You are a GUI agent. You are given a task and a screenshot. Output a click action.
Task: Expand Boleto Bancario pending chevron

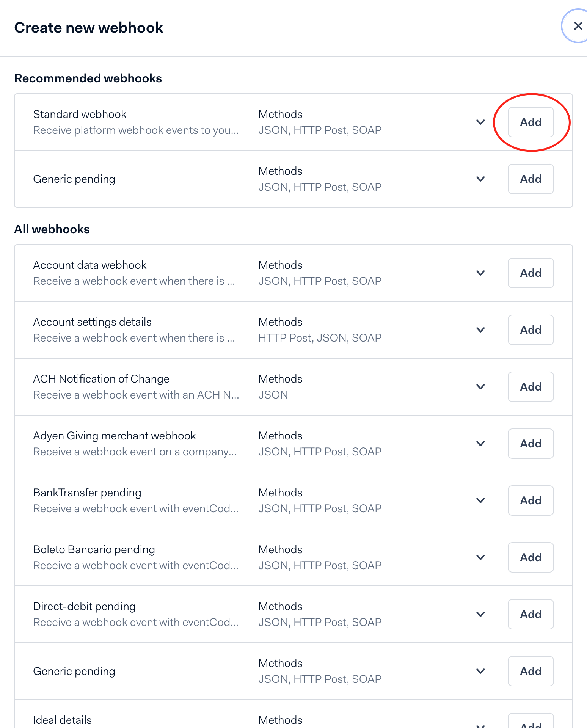(x=480, y=557)
